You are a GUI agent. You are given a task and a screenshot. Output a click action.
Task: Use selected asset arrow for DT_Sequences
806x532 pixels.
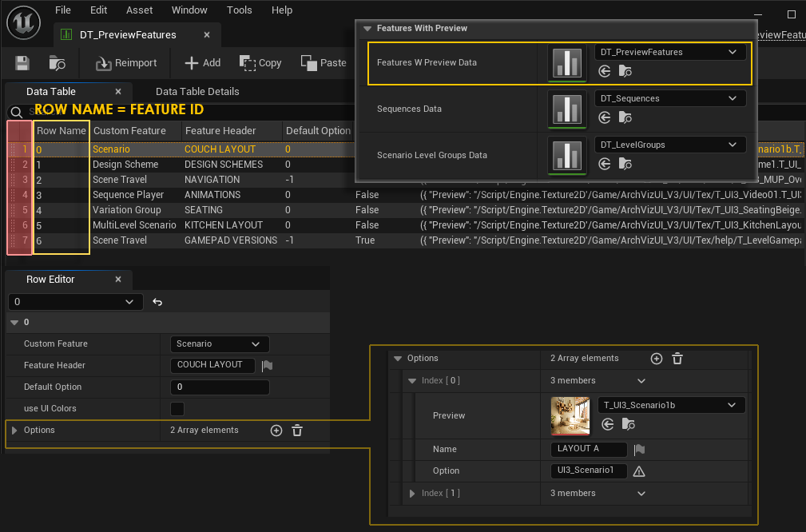pyautogui.click(x=605, y=117)
